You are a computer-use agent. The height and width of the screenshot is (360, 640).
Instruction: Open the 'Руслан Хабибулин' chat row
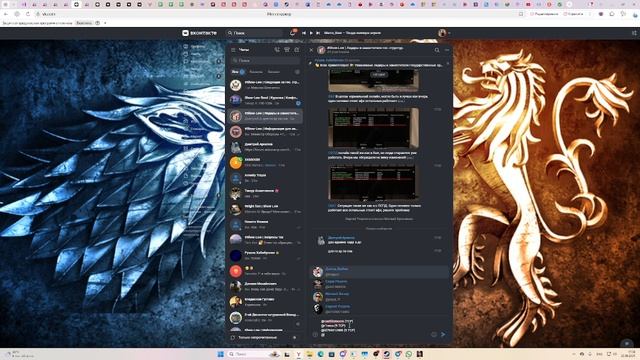click(265, 256)
